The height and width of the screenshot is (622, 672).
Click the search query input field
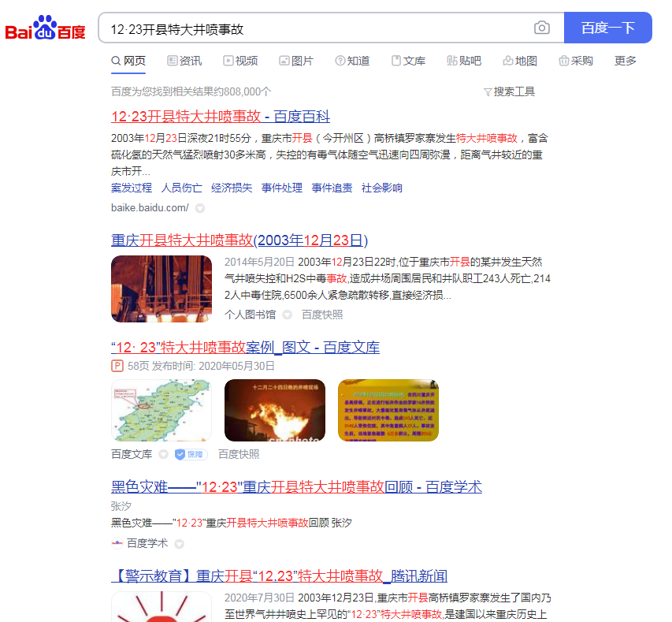coord(315,28)
